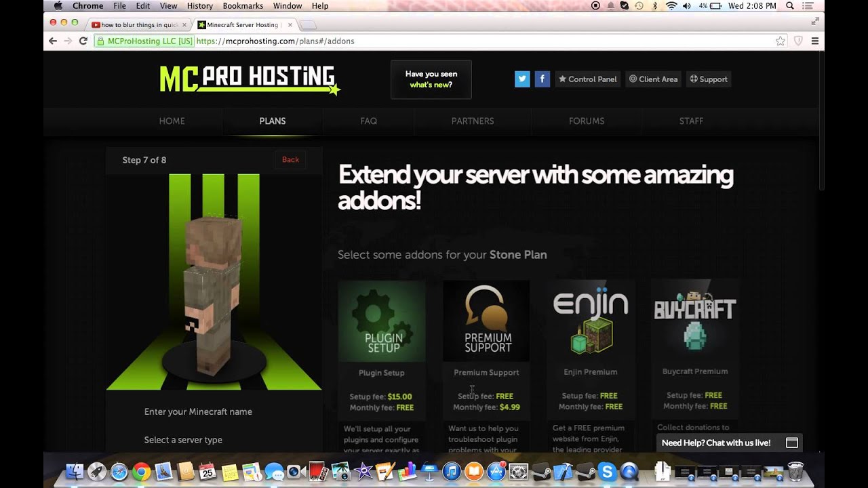Open the Twitter icon link
The height and width of the screenshot is (488, 868).
pos(522,79)
